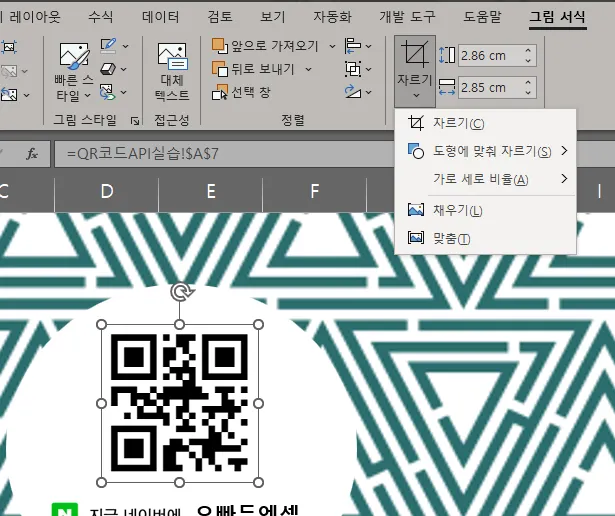Viewport: 615px width, 516px height.
Task: Select column D header
Action: (x=107, y=192)
